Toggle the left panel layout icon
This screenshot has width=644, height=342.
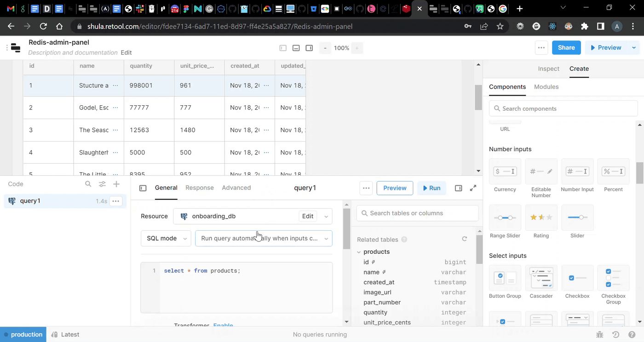point(283,48)
